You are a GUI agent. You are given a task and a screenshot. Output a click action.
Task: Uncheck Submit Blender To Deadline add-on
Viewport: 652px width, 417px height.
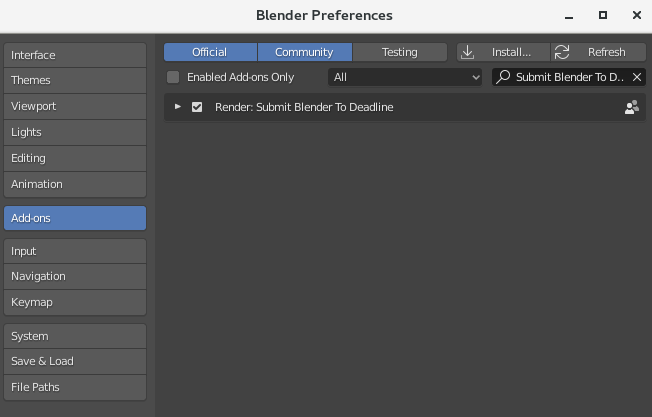(197, 107)
